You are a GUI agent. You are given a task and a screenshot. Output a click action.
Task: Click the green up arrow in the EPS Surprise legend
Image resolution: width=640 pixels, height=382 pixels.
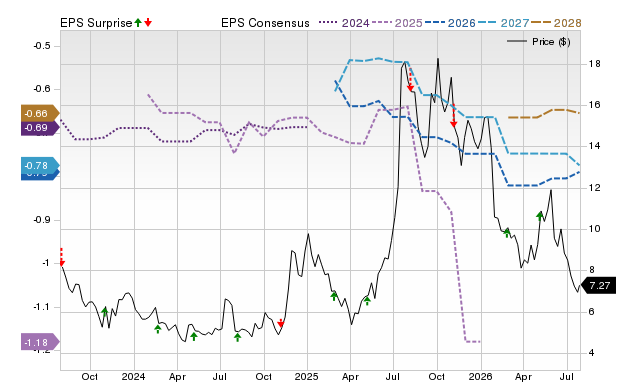[x=138, y=22]
